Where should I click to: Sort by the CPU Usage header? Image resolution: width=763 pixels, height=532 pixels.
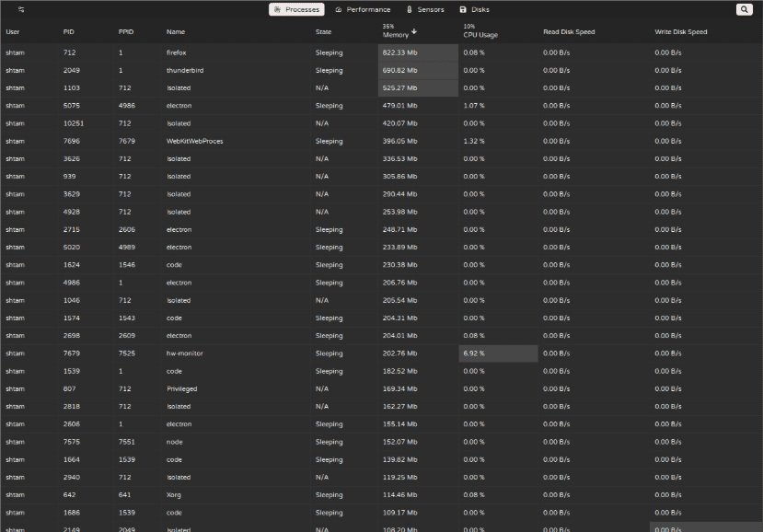tap(480, 35)
